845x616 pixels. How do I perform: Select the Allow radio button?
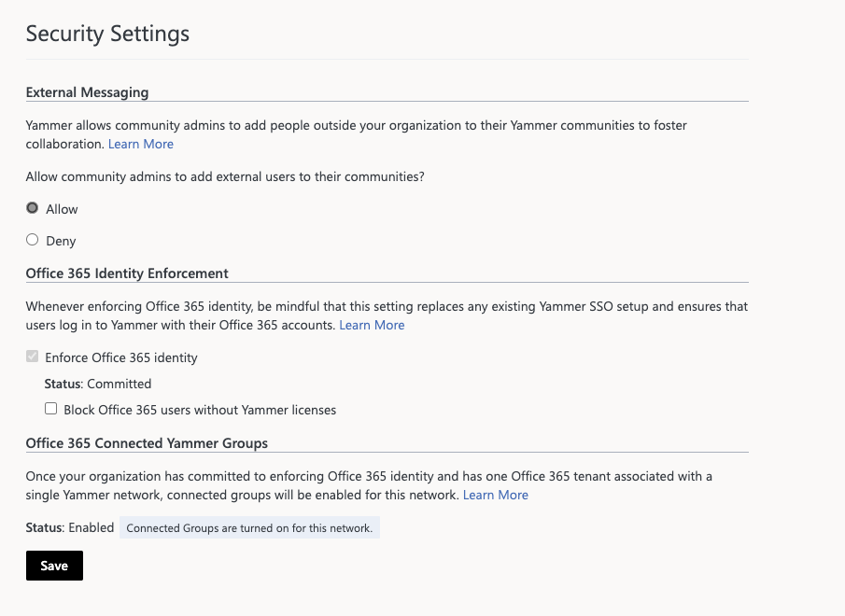33,208
